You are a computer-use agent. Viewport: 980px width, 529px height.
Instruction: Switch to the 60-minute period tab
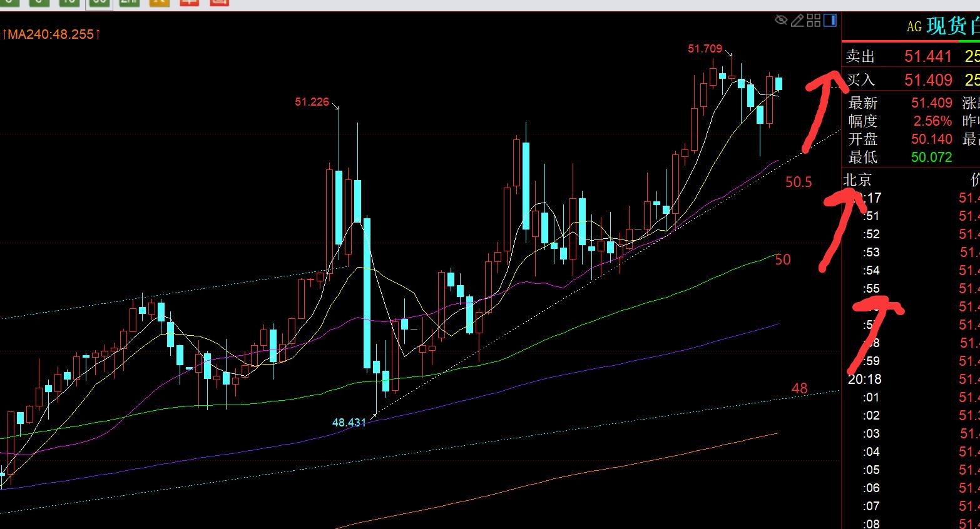click(98, 3)
